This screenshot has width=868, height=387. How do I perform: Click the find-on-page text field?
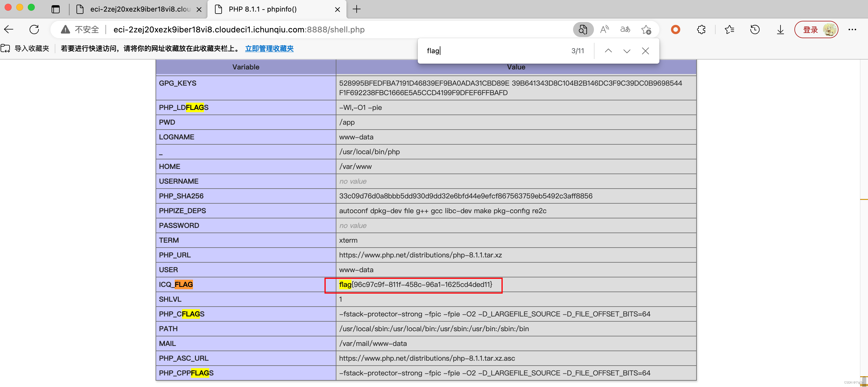tap(495, 51)
